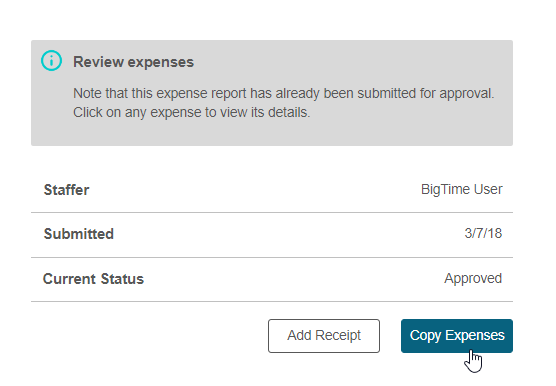The height and width of the screenshot is (386, 556).
Task: Click the Submitted field label
Action: click(x=79, y=234)
